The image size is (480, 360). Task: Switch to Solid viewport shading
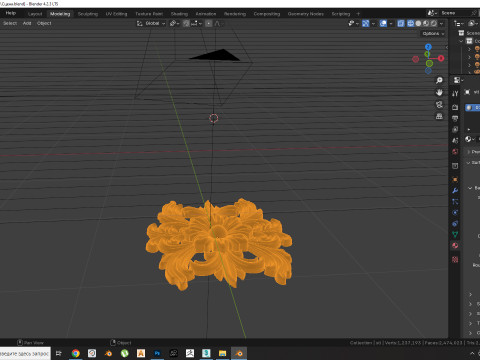418,23
